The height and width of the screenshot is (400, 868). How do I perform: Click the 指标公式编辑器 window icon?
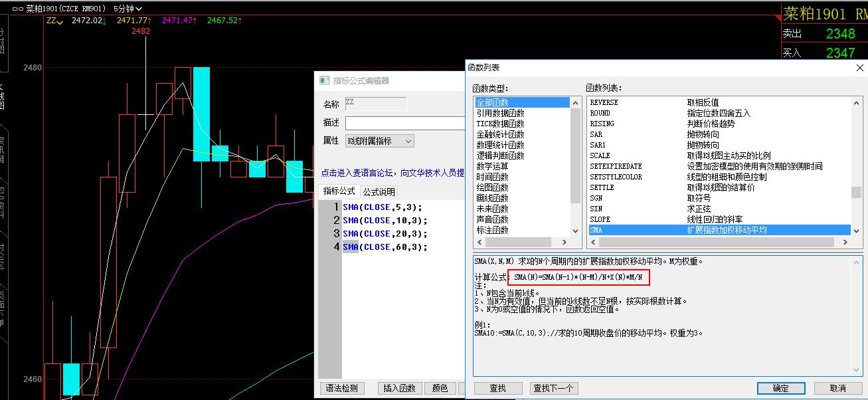click(324, 80)
